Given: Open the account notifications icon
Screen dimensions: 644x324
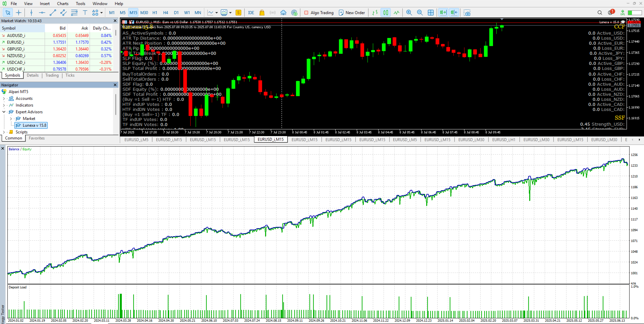Looking at the screenshot, I should [x=611, y=12].
